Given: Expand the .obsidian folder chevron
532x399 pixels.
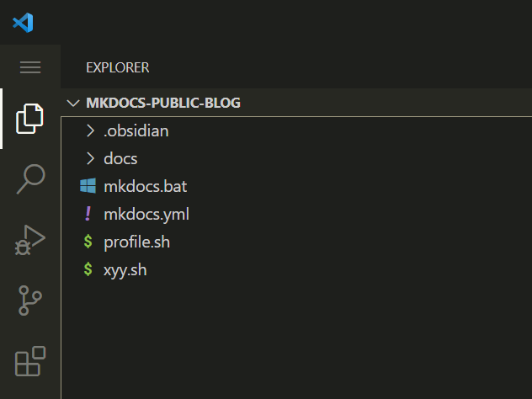Looking at the screenshot, I should (90, 130).
